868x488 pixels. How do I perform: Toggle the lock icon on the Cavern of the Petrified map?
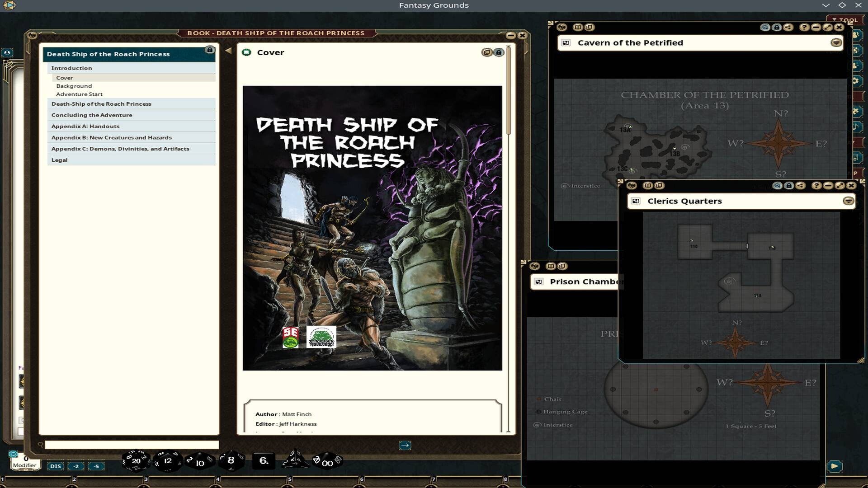777,28
